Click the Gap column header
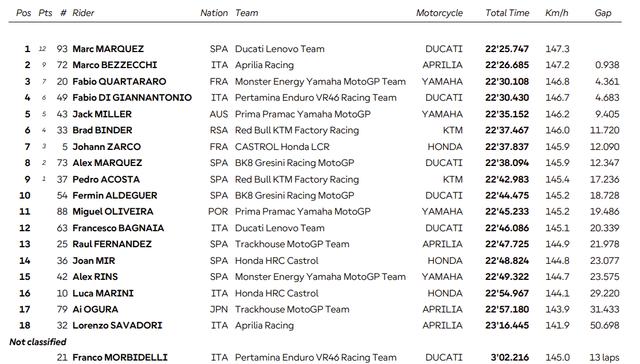Image resolution: width=640 pixels, height=364 pixels. point(603,13)
